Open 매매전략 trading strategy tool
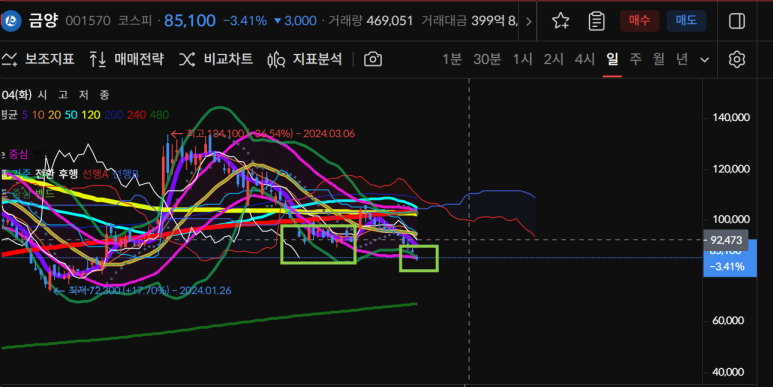 126,60
